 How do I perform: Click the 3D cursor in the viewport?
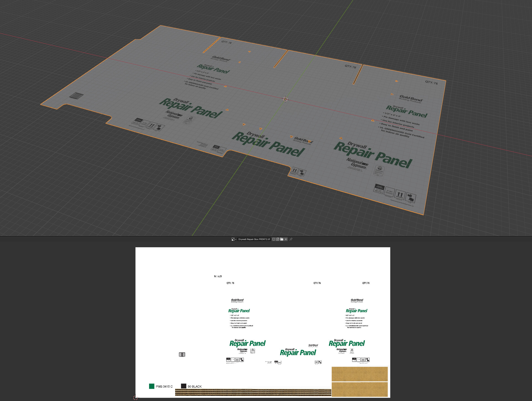click(285, 99)
